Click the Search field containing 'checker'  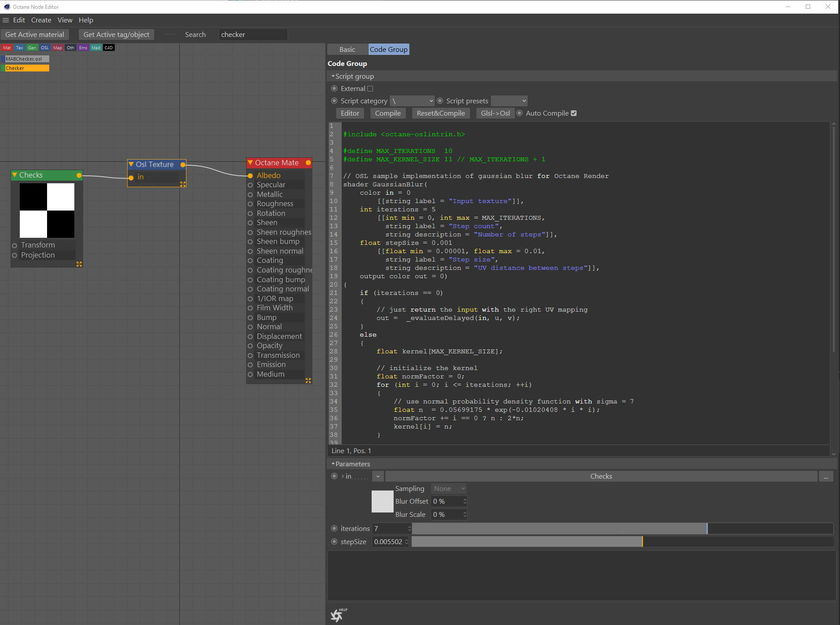253,35
